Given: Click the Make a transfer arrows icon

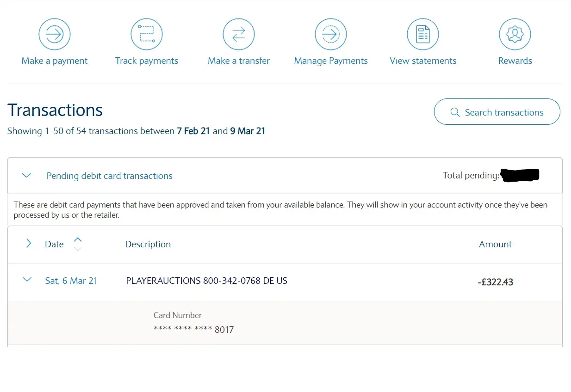Looking at the screenshot, I should (x=239, y=34).
